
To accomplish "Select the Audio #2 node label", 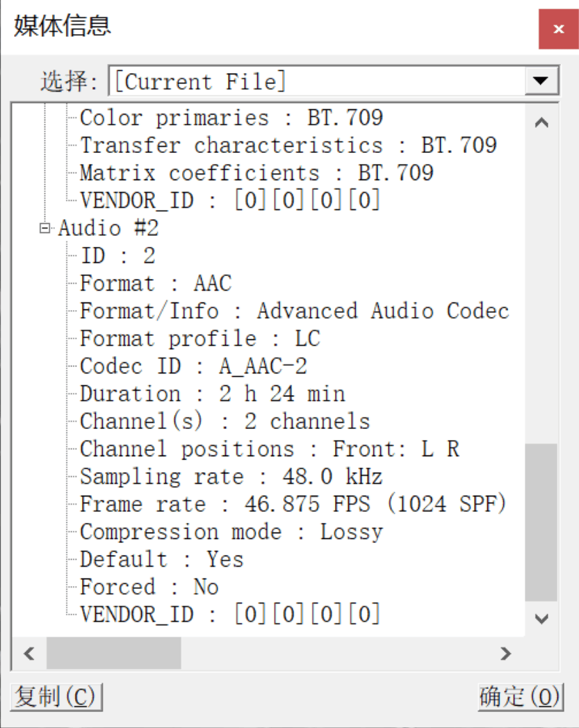I will (x=108, y=228).
